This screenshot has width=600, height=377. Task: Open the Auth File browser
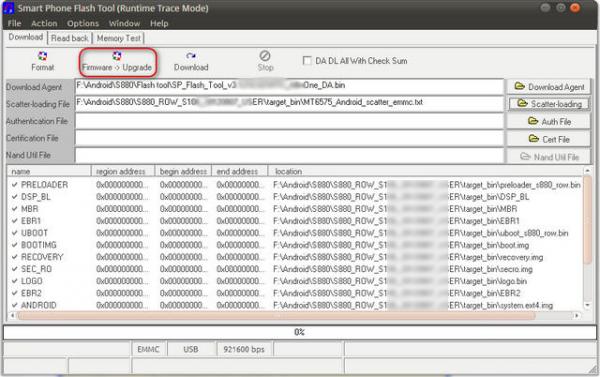[x=549, y=122]
